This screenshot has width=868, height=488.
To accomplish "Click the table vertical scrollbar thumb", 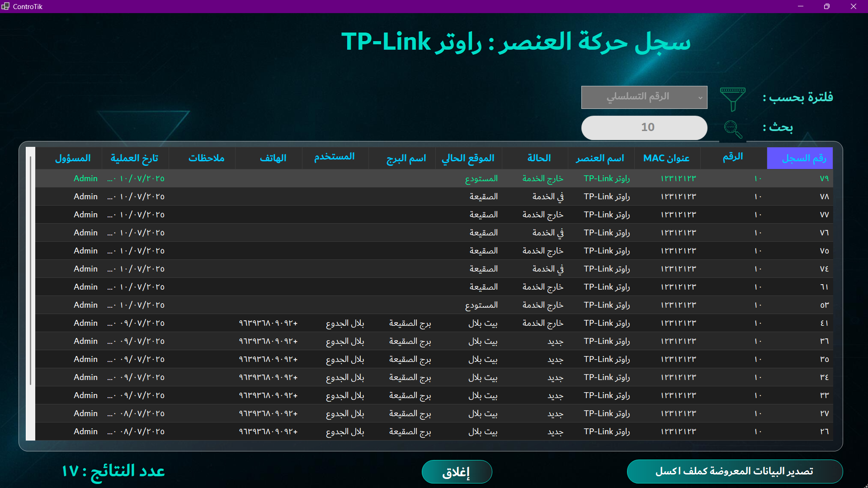I will (30, 271).
